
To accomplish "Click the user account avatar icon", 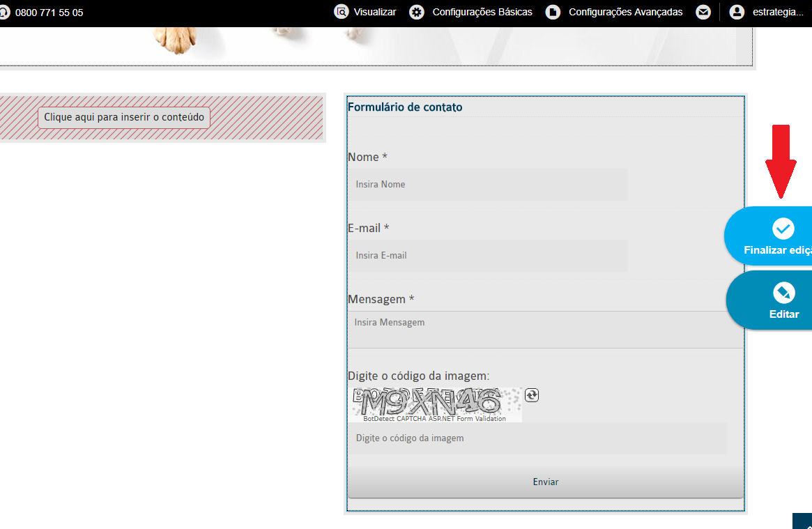I will point(737,12).
